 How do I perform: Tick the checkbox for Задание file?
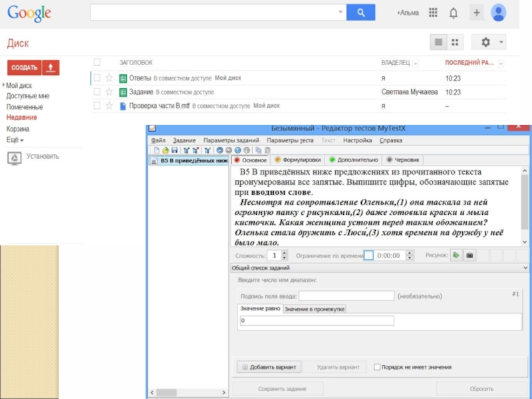click(x=96, y=92)
